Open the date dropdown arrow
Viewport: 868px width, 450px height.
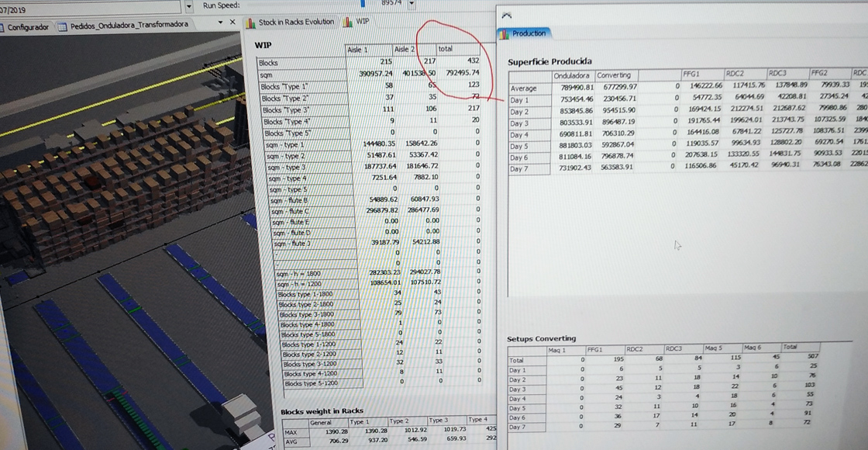point(191,6)
